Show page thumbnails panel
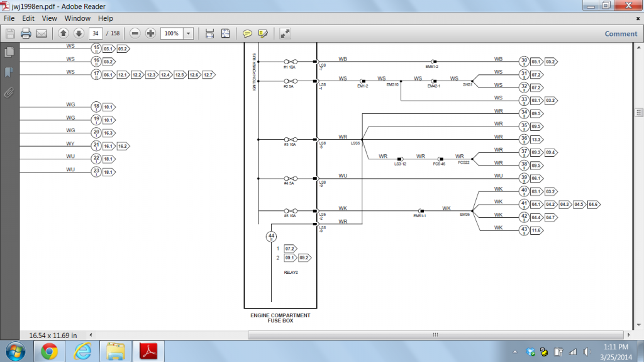The height and width of the screenshot is (362, 644). 9,52
